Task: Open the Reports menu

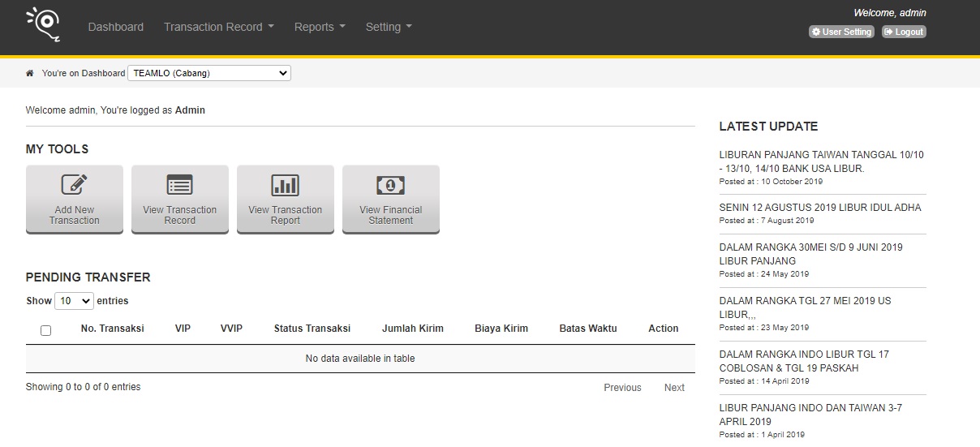Action: (320, 27)
